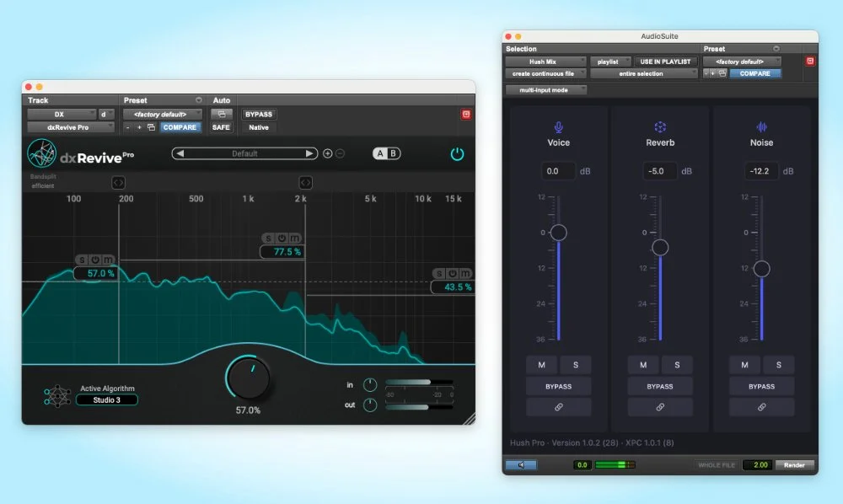Bypass the Reverb channel

coord(660,386)
